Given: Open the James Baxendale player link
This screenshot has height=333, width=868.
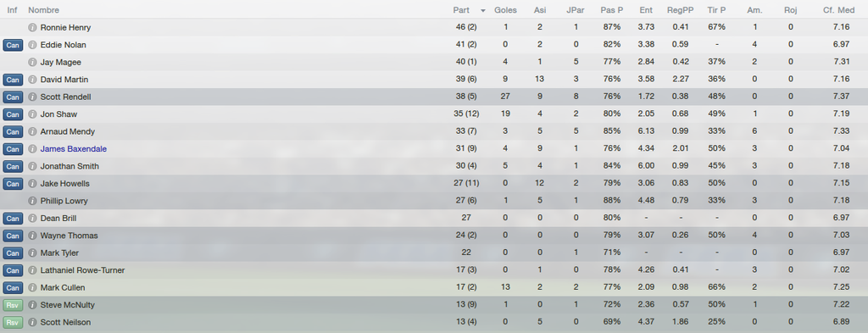Looking at the screenshot, I should pos(74,149).
